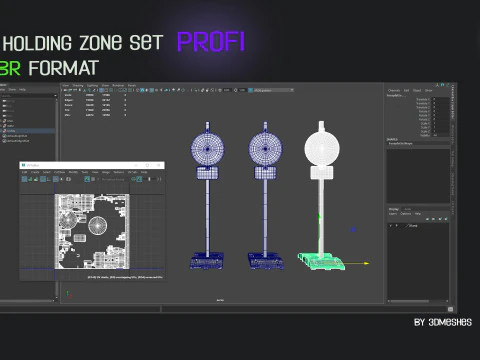Open the UV Editor Tools menu
Screen dimensions: 480x360
pyautogui.click(x=85, y=172)
